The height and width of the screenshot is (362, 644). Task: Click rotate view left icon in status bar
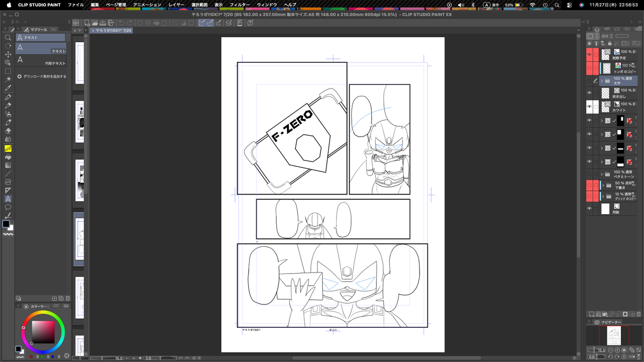(180, 358)
